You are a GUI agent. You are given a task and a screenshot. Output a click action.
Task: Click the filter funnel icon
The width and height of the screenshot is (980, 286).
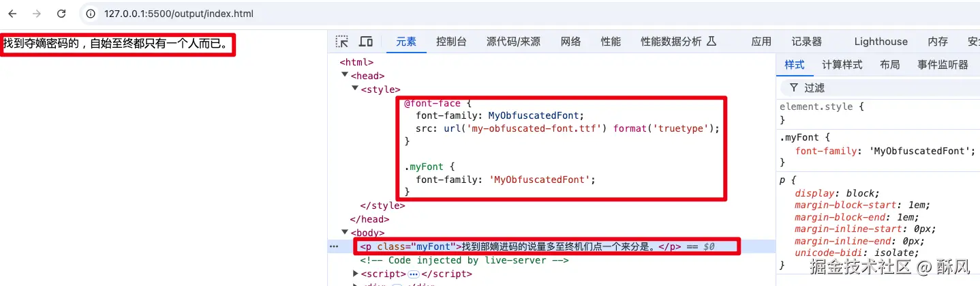793,87
